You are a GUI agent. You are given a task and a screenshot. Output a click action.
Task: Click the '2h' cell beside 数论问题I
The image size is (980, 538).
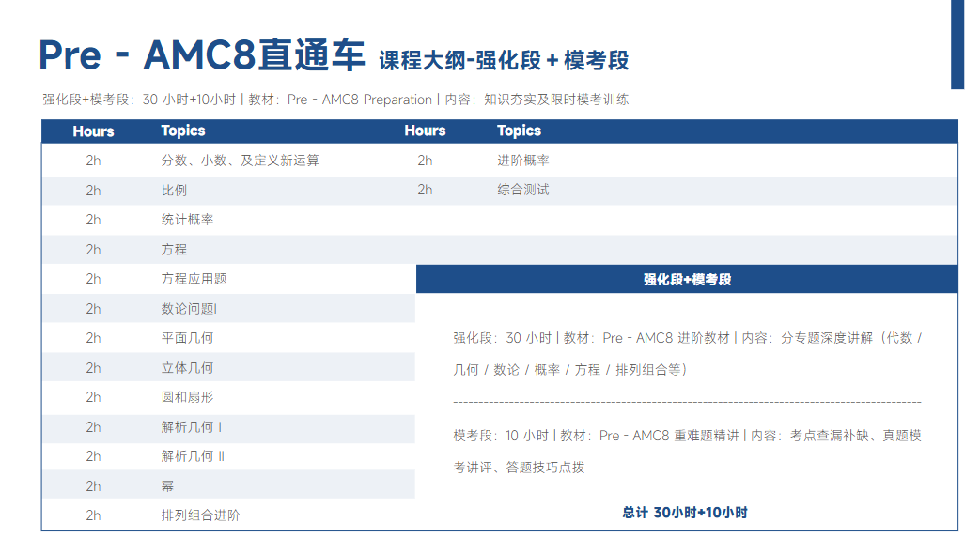(93, 309)
